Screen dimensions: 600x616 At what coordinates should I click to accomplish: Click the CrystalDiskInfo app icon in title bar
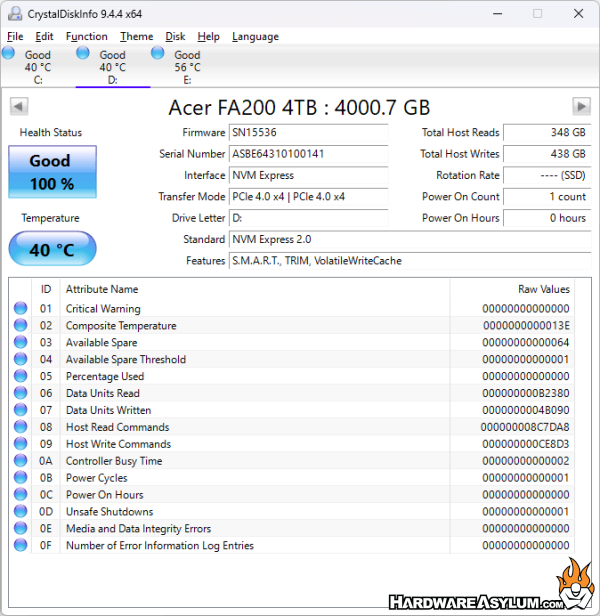click(15, 14)
